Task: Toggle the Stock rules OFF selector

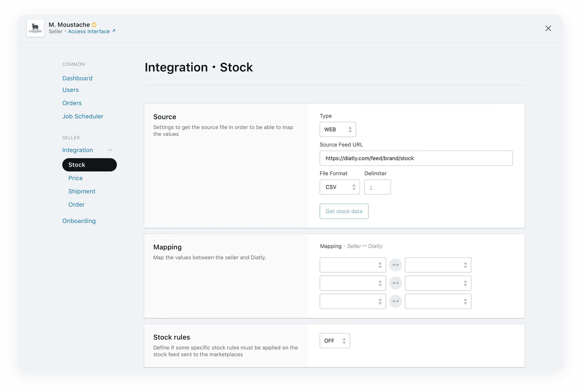Action: point(334,341)
